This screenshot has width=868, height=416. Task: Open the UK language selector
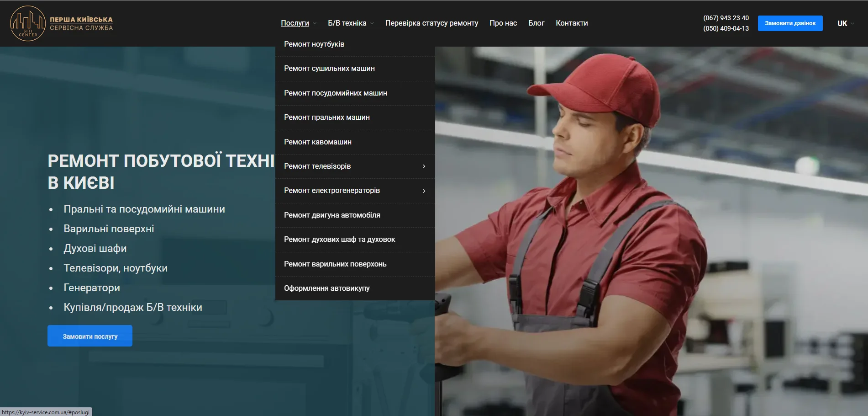tap(845, 23)
